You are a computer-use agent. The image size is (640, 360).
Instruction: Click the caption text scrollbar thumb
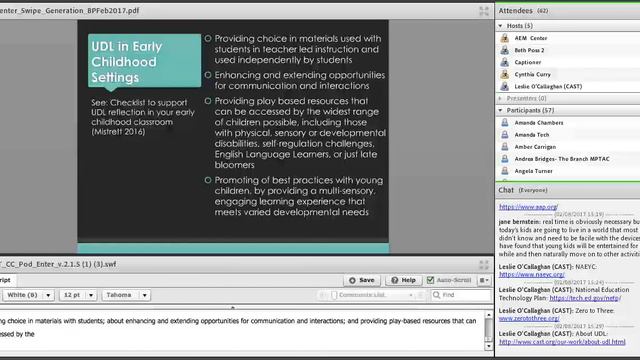489,329
